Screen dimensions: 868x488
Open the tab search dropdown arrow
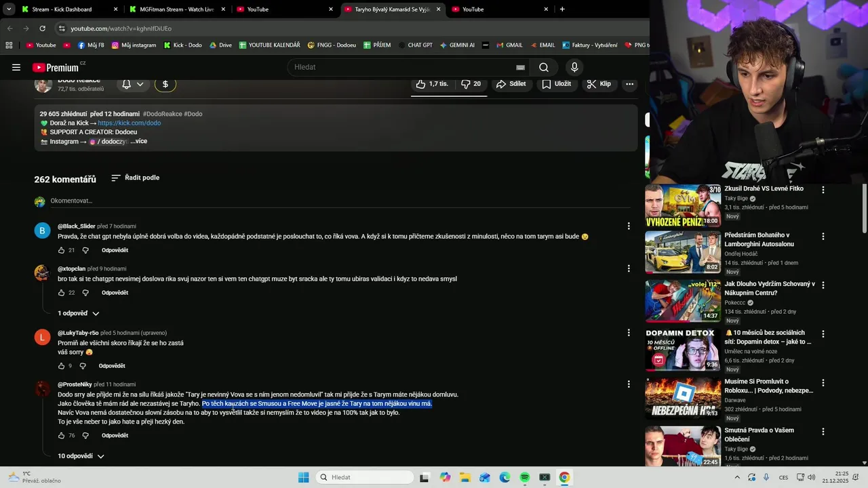(9, 9)
